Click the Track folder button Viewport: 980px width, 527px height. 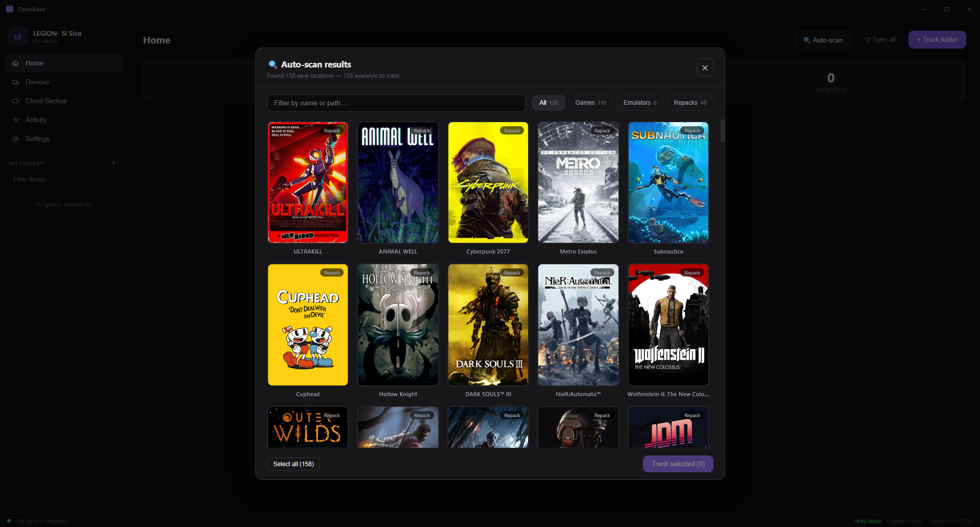(x=937, y=40)
